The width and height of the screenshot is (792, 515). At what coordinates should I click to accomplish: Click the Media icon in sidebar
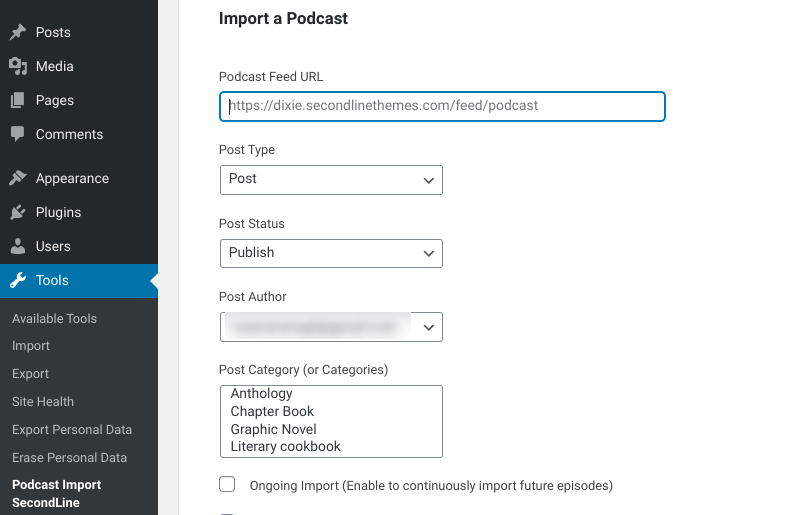(17, 66)
